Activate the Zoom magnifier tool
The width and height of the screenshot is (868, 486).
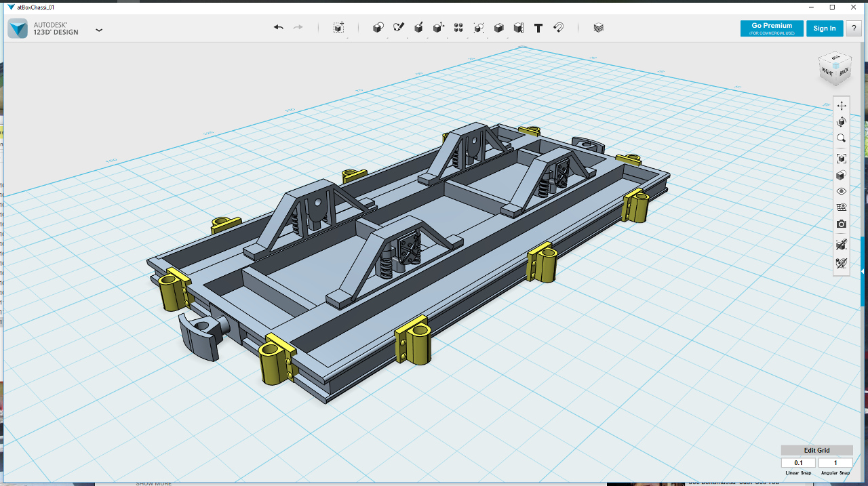coord(842,138)
